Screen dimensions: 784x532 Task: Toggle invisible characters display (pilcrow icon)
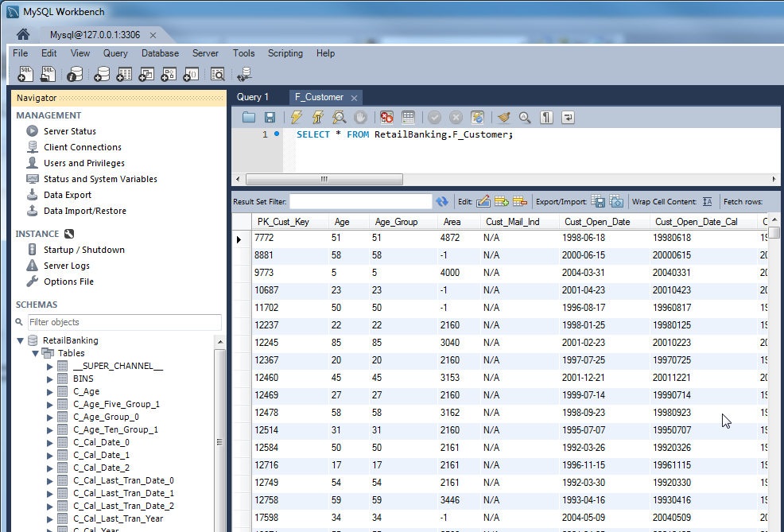547,118
